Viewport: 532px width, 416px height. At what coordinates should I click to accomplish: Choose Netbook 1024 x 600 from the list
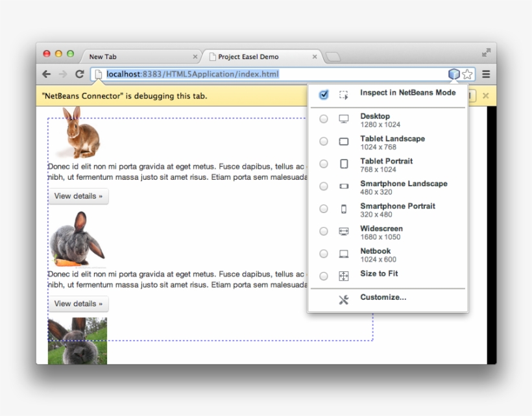pos(323,253)
